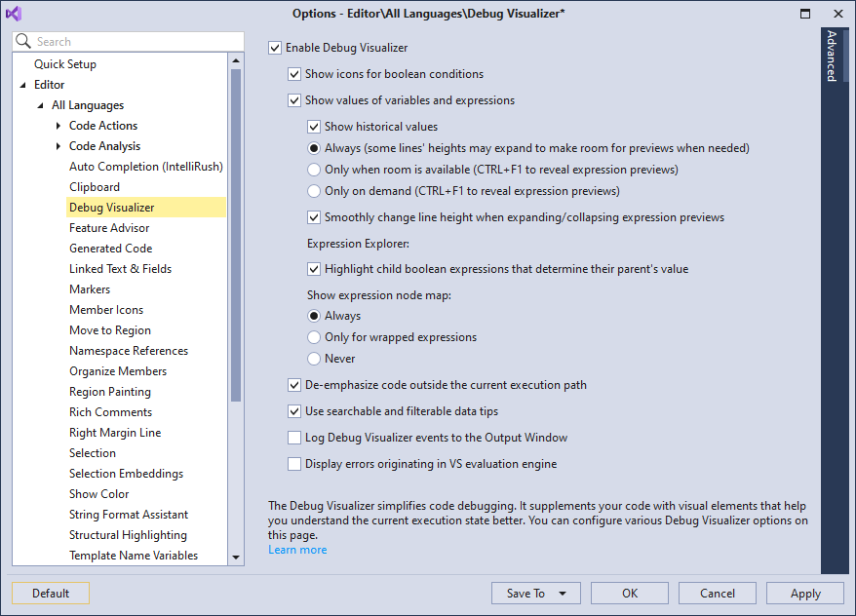
Task: Cancel the options dialog
Action: (718, 593)
